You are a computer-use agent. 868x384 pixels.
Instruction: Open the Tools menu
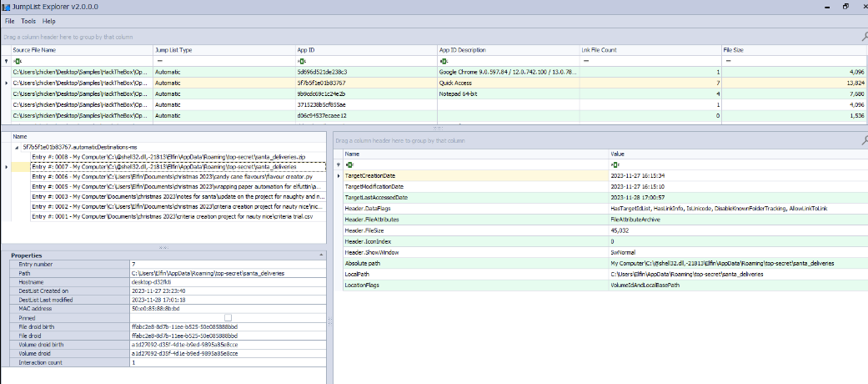pos(28,21)
